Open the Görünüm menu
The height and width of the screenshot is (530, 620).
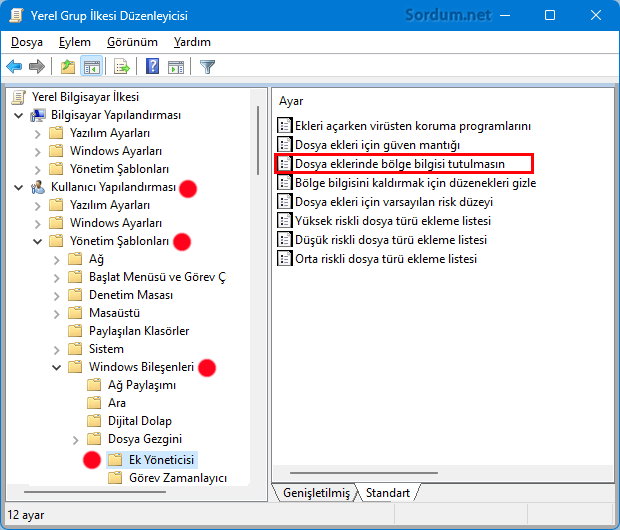[x=132, y=42]
